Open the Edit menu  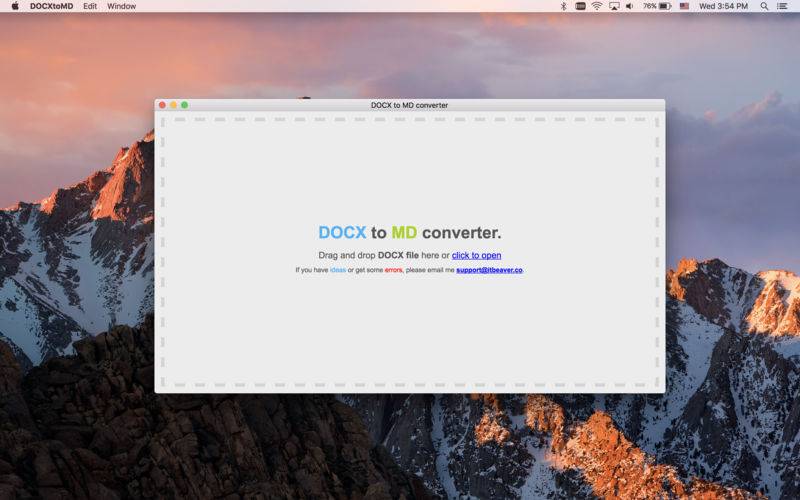(90, 6)
